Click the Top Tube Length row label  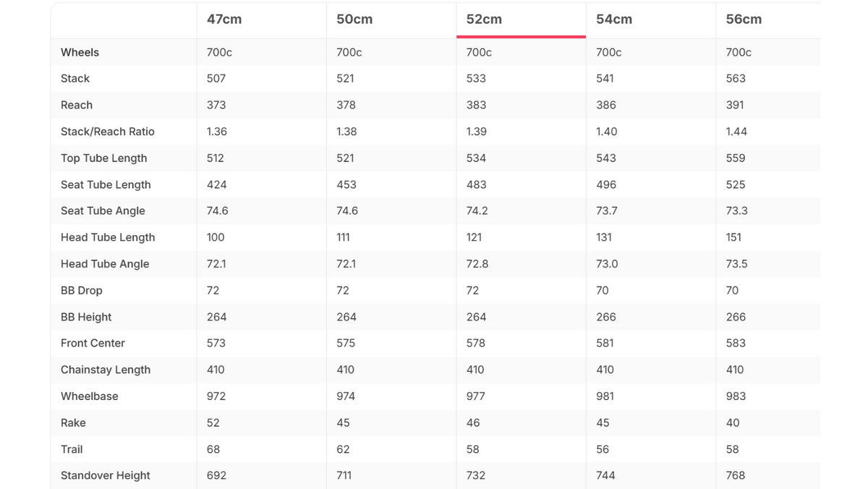pyautogui.click(x=103, y=158)
